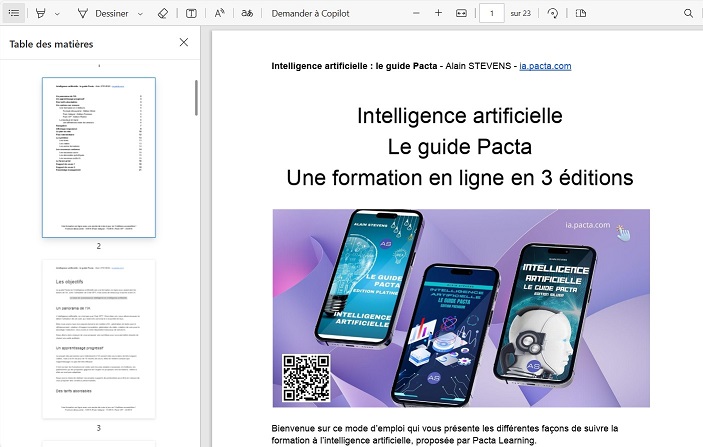Open search with the magnifier icon
Screen dimensions: 703x447
coord(689,13)
